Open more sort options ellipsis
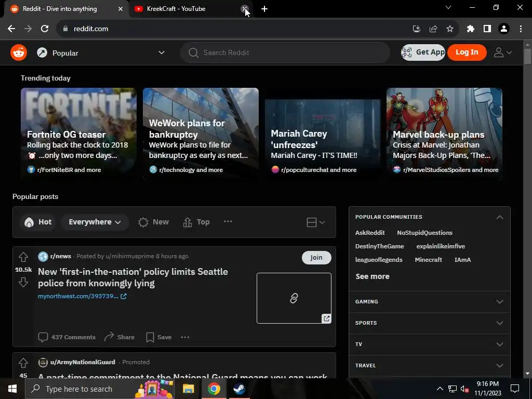This screenshot has height=399, width=532. pos(228,221)
